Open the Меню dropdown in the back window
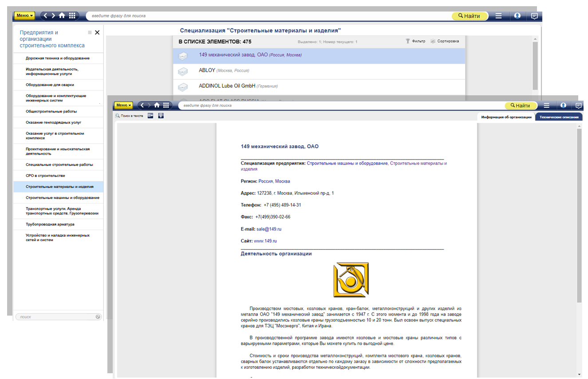Image resolution: width=588 pixels, height=379 pixels. [x=24, y=16]
